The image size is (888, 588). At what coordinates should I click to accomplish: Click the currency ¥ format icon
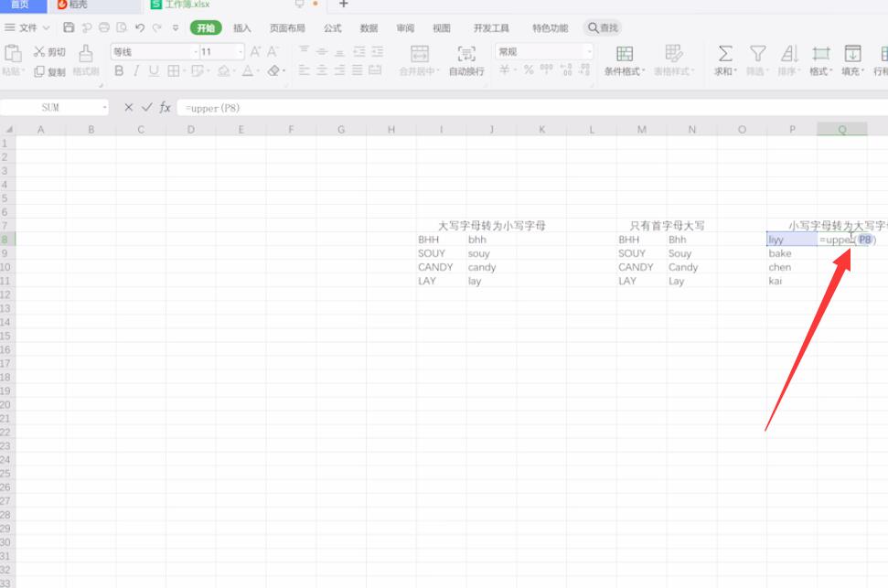[505, 69]
